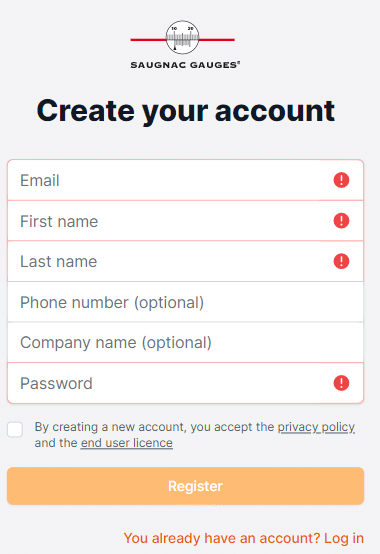Open the privacy policy link

(x=316, y=427)
